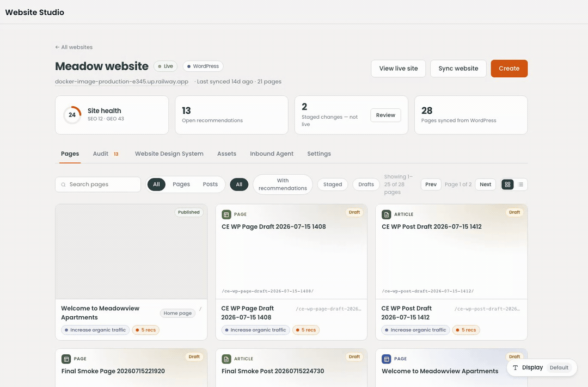Filter content type to Posts
The image size is (588, 387).
click(210, 185)
